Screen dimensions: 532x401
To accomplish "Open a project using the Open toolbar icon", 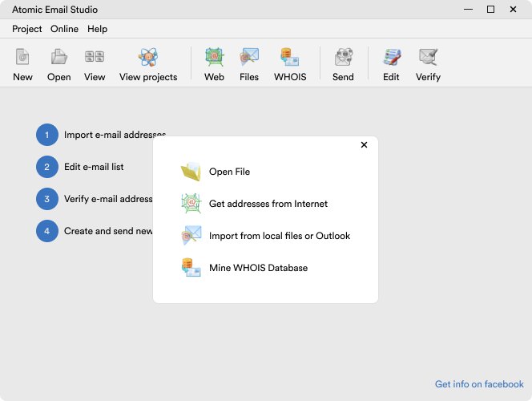I will 58,58.
